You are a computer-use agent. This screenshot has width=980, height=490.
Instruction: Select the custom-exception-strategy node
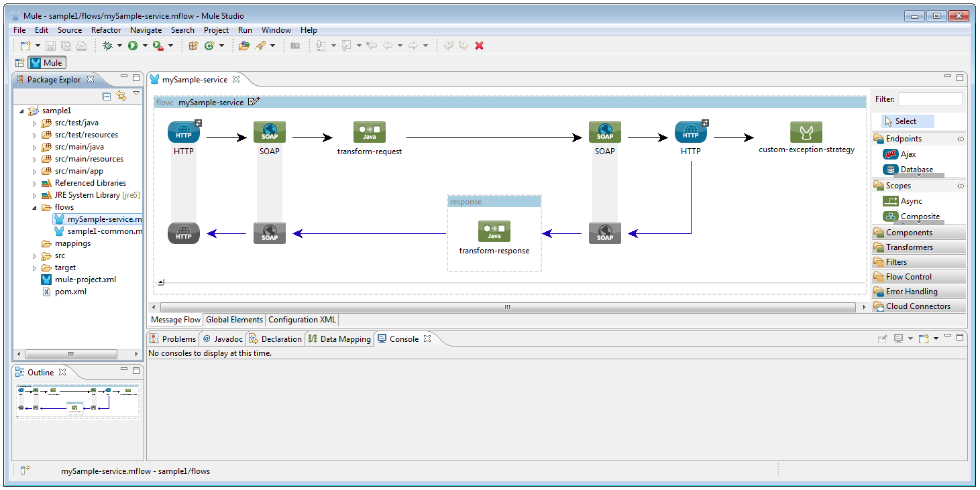point(806,132)
